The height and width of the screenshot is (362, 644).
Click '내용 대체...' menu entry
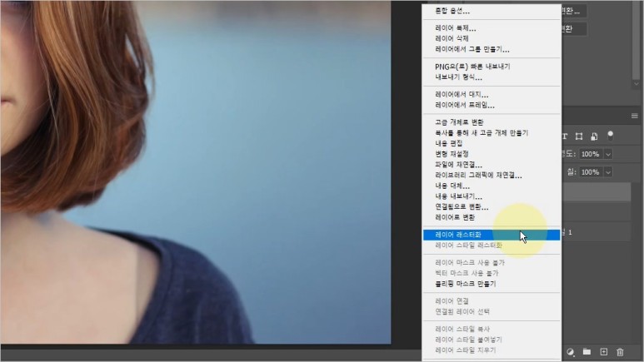pos(452,186)
